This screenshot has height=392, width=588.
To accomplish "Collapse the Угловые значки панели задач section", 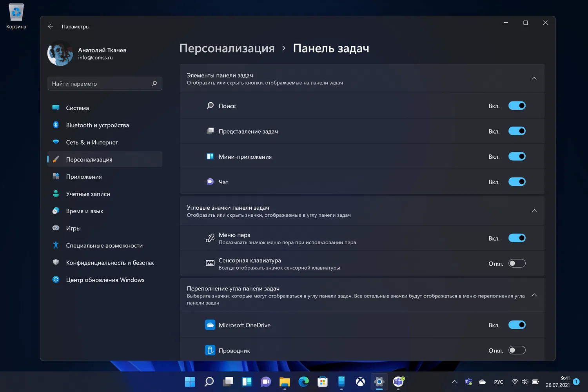I will coord(534,211).
